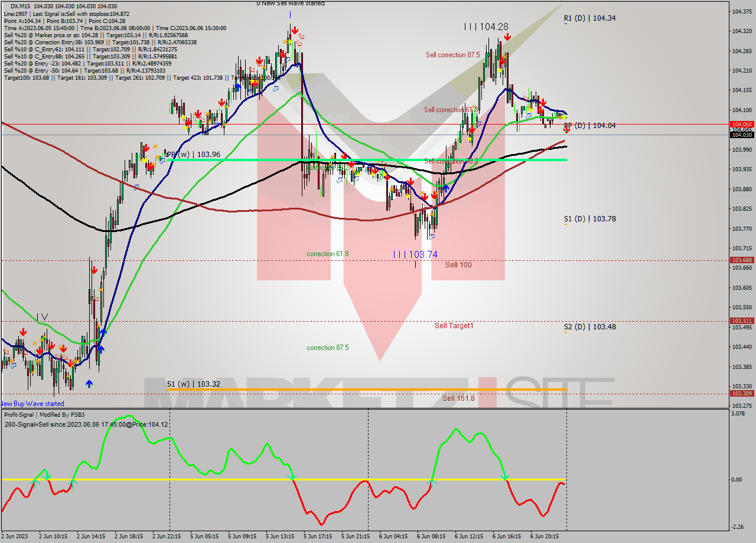
Task: Click the 5 Jun 13:15 time axis label
Action: click(279, 537)
